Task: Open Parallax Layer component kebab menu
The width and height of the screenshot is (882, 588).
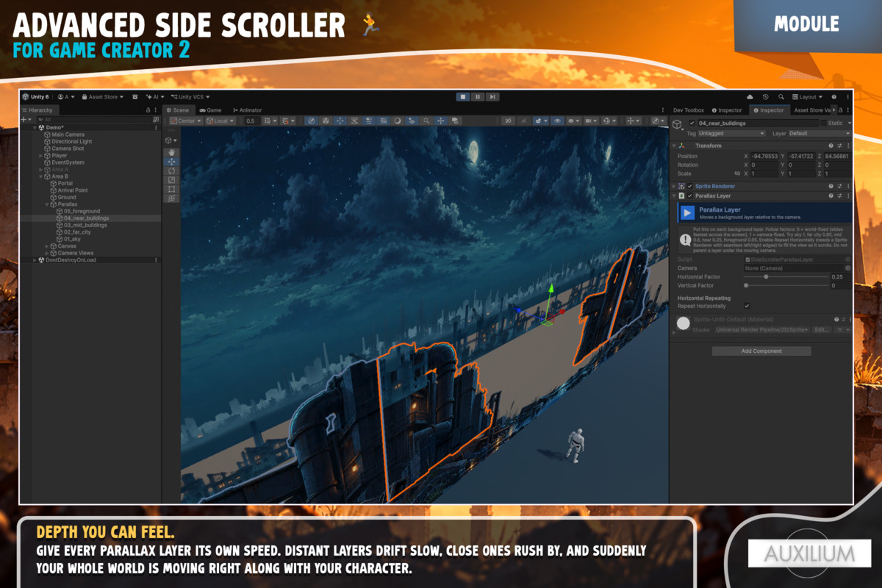Action: [x=848, y=196]
